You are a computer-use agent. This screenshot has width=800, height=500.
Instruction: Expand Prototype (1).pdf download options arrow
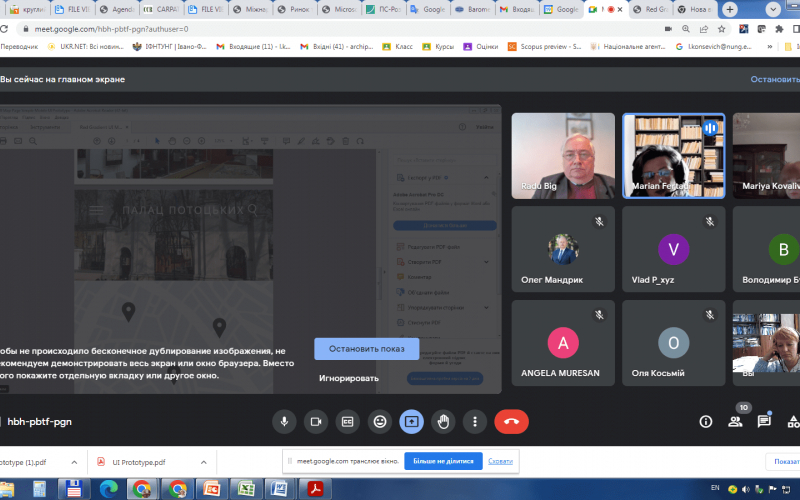pyautogui.click(x=74, y=462)
